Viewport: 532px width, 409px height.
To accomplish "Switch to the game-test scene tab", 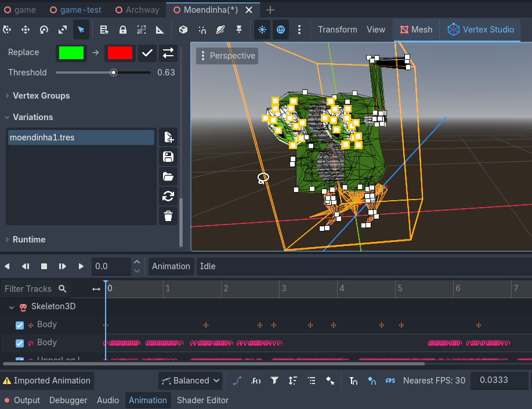I will pos(76,10).
